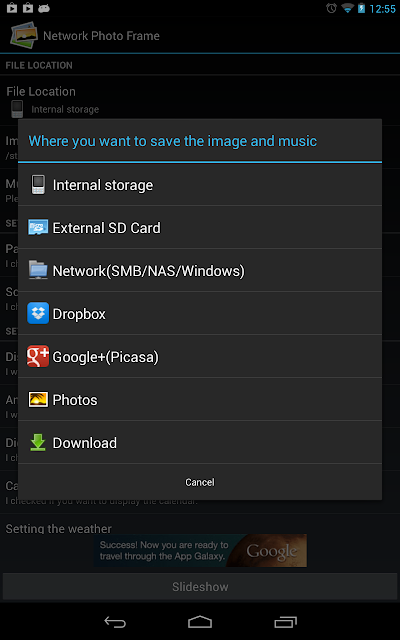Tap the Dropbox logo icon

click(x=38, y=313)
